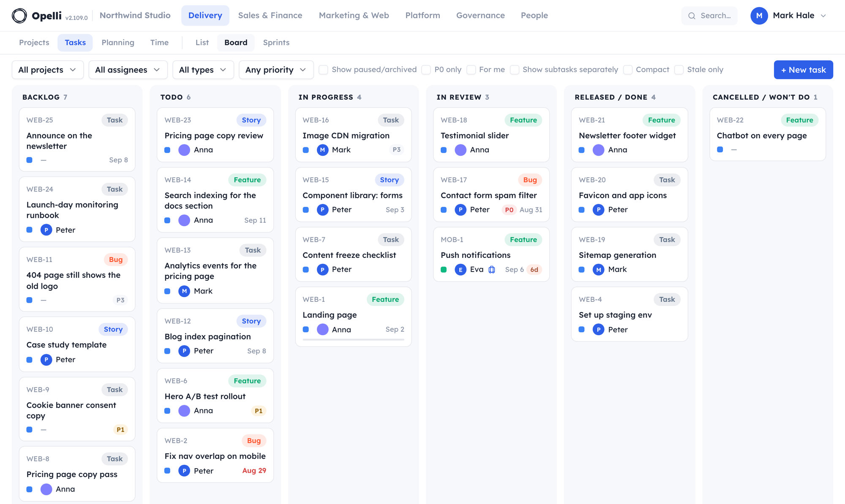This screenshot has width=845, height=504.
Task: Click Peter's avatar on Favicon and app icons card
Action: click(x=598, y=210)
